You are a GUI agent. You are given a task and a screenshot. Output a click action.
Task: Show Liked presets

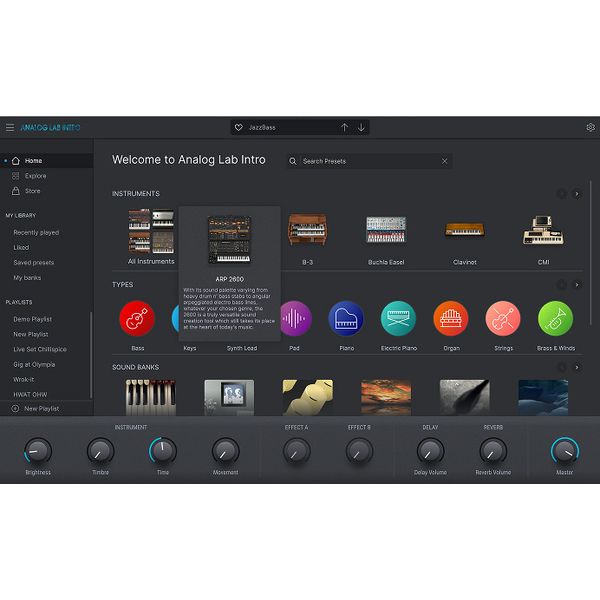click(x=21, y=248)
